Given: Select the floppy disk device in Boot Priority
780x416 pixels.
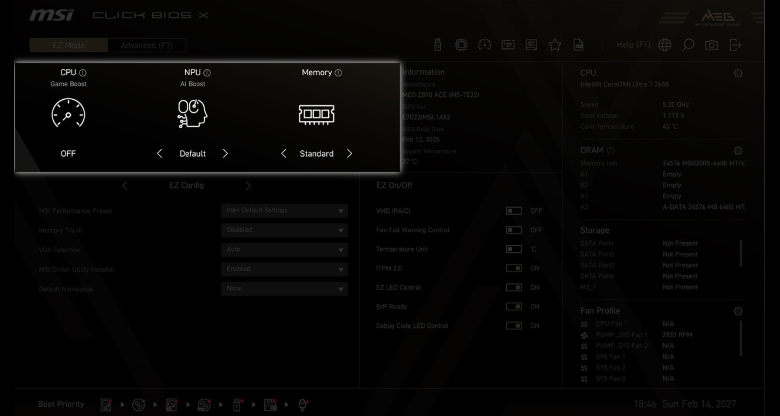Looking at the screenshot, I should pyautogui.click(x=270, y=405).
